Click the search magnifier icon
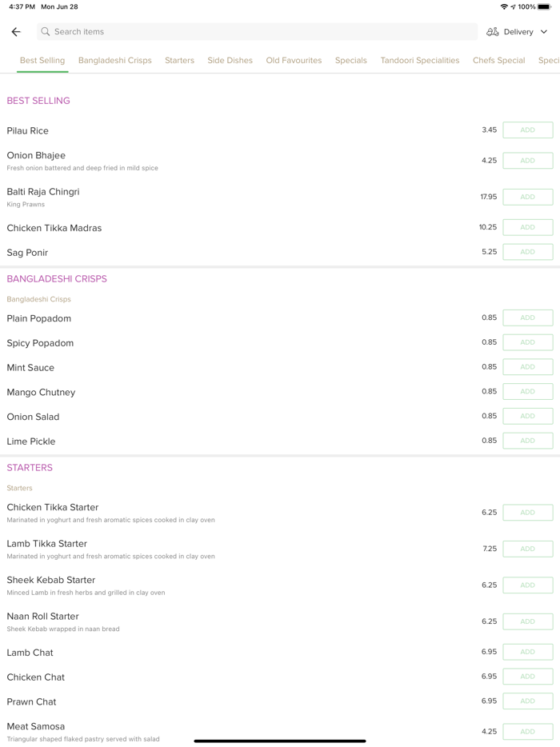Image resolution: width=560 pixels, height=747 pixels. (46, 32)
